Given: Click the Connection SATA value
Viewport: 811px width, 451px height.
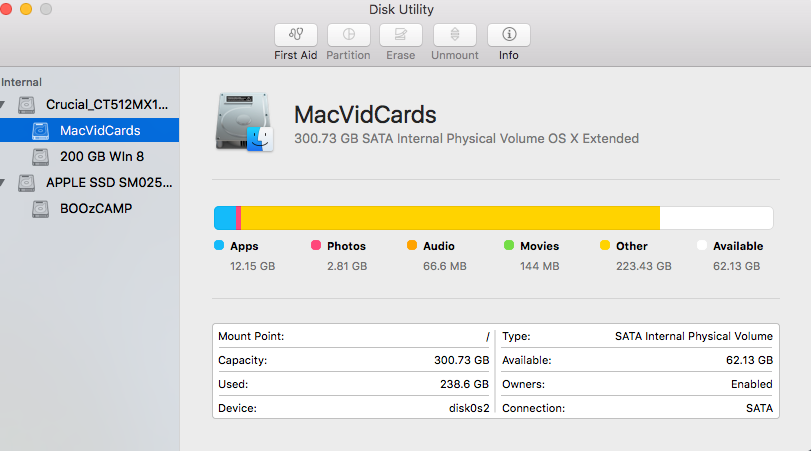Looking at the screenshot, I should [x=759, y=408].
